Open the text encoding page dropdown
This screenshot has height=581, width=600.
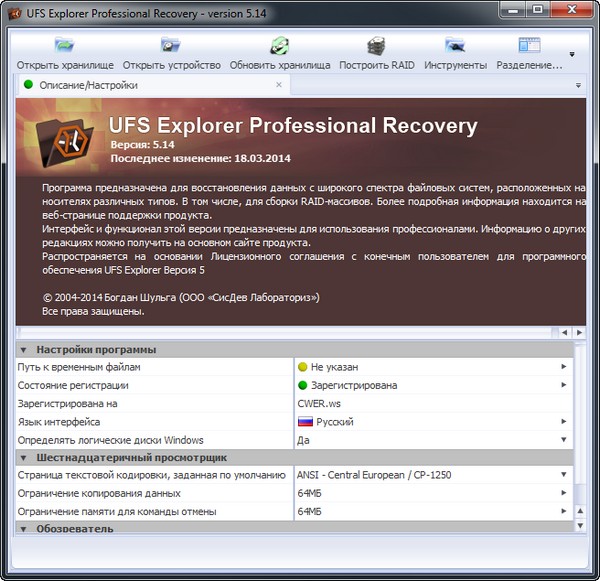tap(564, 475)
